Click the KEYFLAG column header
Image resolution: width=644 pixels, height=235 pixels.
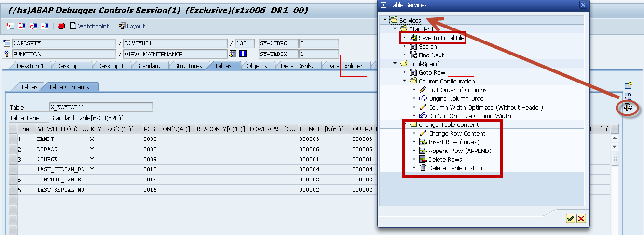point(116,129)
